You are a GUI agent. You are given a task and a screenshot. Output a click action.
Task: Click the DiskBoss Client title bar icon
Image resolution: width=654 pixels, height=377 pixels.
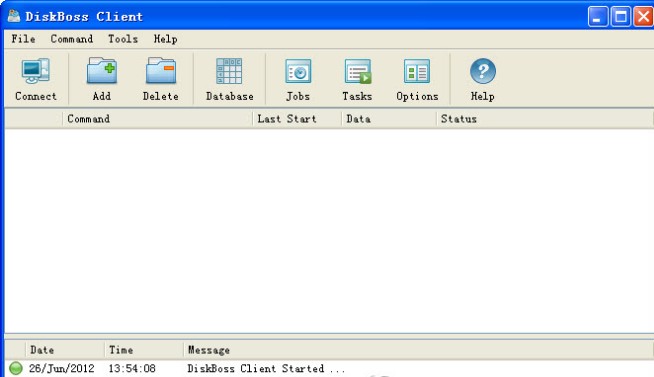pyautogui.click(x=14, y=16)
